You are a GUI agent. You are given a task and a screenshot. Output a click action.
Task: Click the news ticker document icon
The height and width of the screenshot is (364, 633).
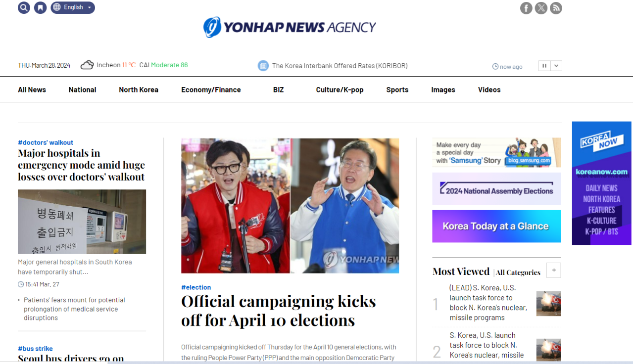(263, 66)
